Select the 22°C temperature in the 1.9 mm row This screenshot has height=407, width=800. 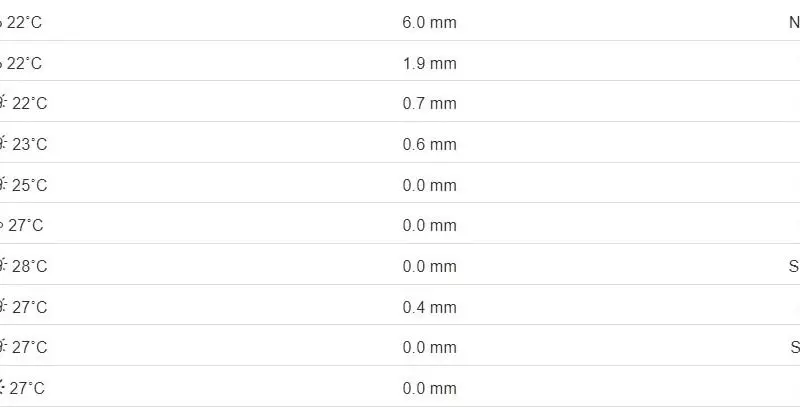(25, 63)
